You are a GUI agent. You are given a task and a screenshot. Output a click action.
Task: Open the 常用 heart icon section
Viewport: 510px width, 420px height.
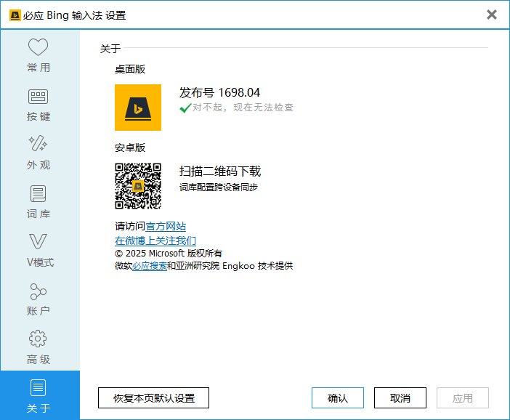point(38,48)
